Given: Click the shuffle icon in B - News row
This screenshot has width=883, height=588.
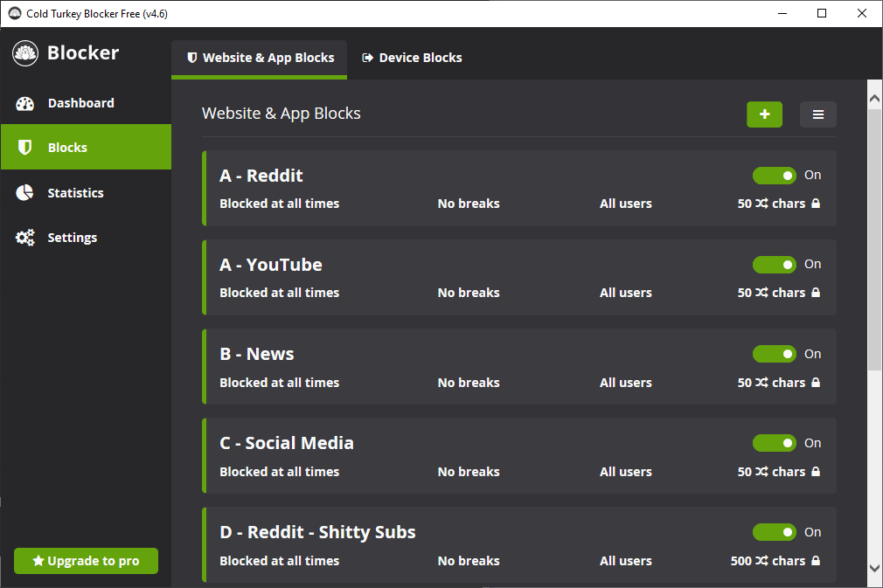Looking at the screenshot, I should coord(761,382).
